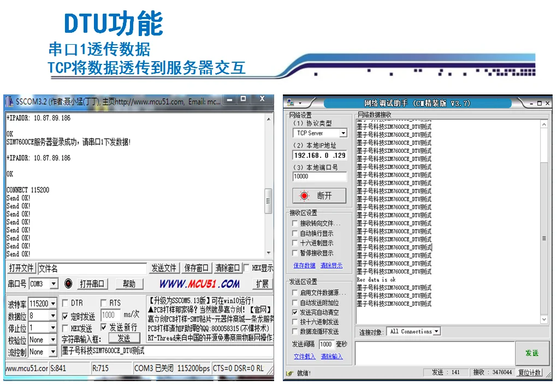This screenshot has height=392, width=557.
Task: Clear the SSCOM window with 清除窗口
Action: (227, 268)
